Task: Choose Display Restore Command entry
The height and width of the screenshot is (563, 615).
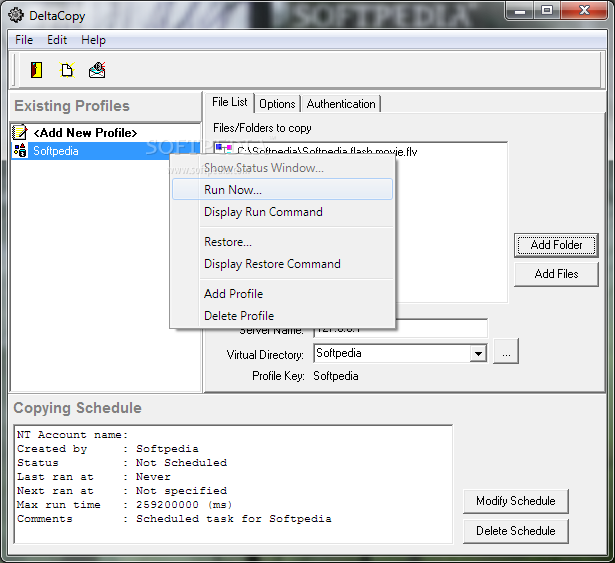Action: point(282,264)
